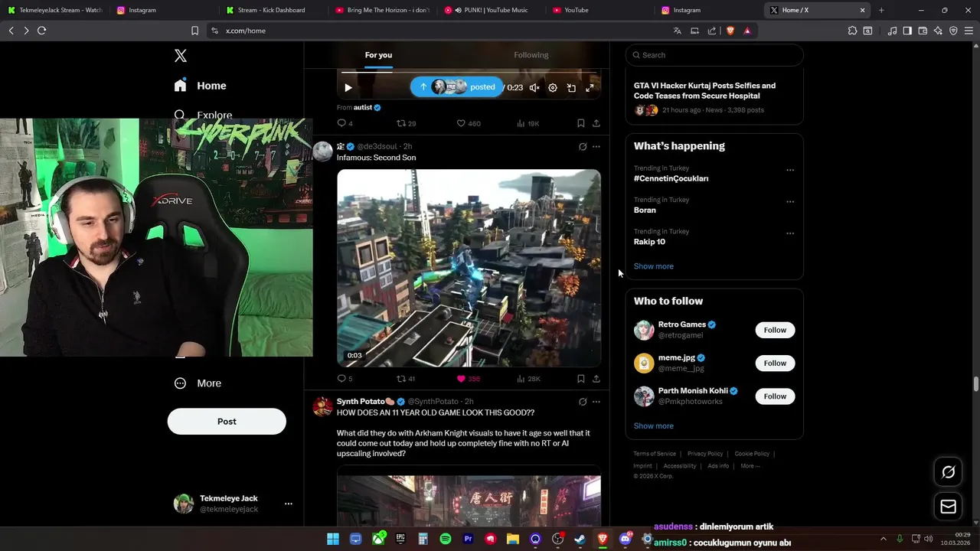Reply to the Infamous post with 5 replies
This screenshot has width=980, height=551.
[x=345, y=379]
